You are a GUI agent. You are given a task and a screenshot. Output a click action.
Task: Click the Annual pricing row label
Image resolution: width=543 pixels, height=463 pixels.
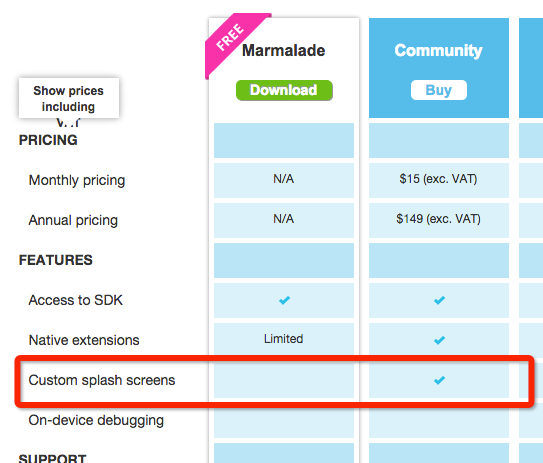pyautogui.click(x=73, y=220)
